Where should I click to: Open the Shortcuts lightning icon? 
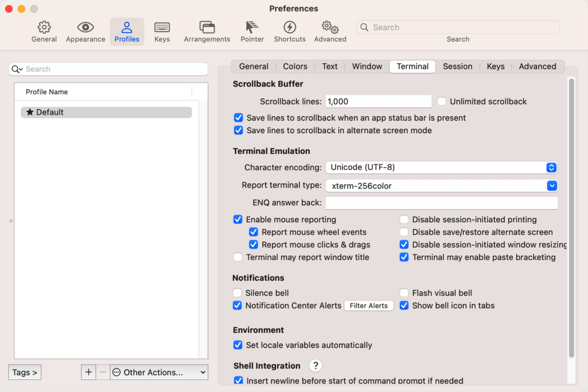point(289,27)
